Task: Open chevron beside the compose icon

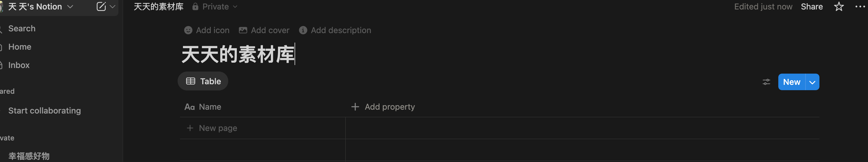Action: coord(112,7)
